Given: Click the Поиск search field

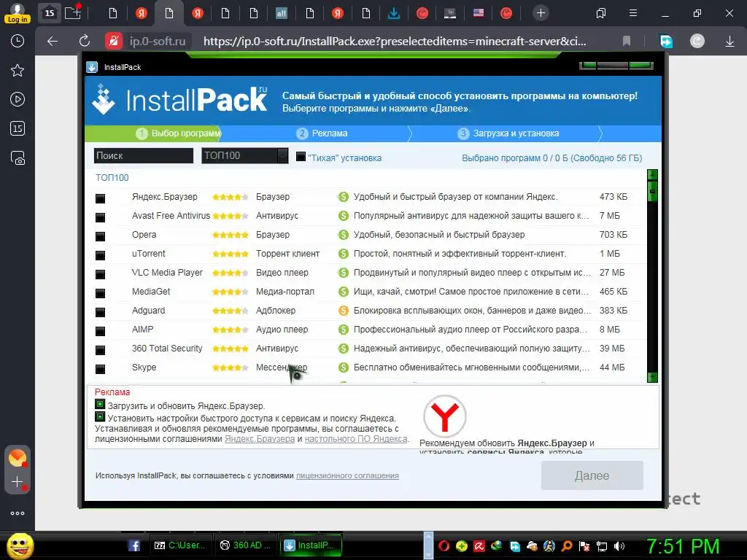Looking at the screenshot, I should point(144,156).
